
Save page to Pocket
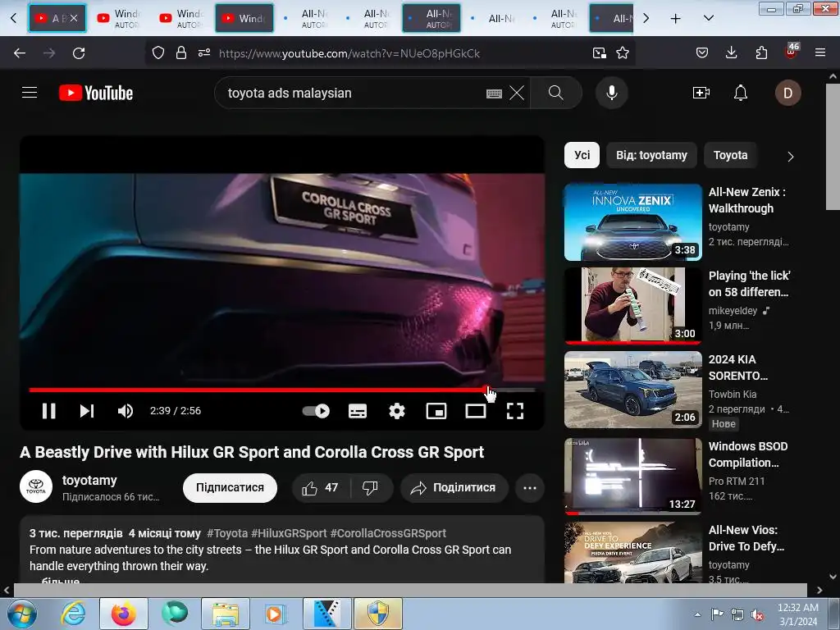pyautogui.click(x=702, y=52)
